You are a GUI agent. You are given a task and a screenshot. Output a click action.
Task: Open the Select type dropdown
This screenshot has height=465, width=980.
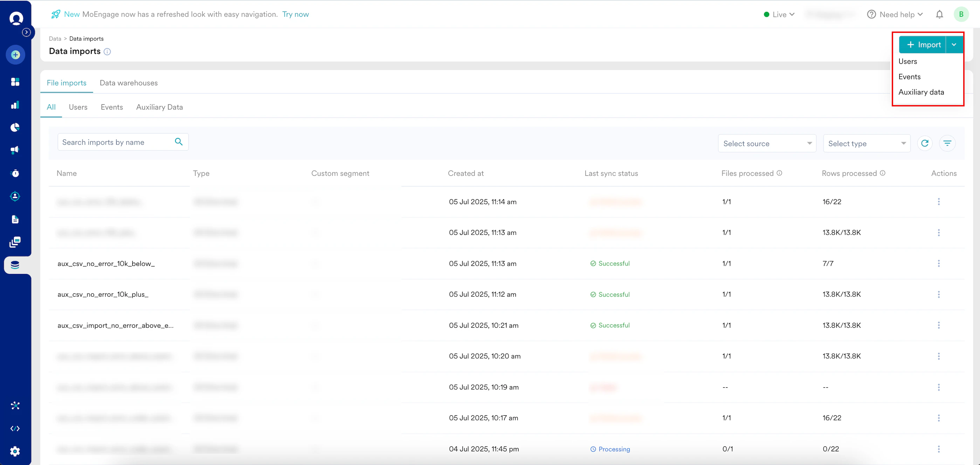coord(866,143)
